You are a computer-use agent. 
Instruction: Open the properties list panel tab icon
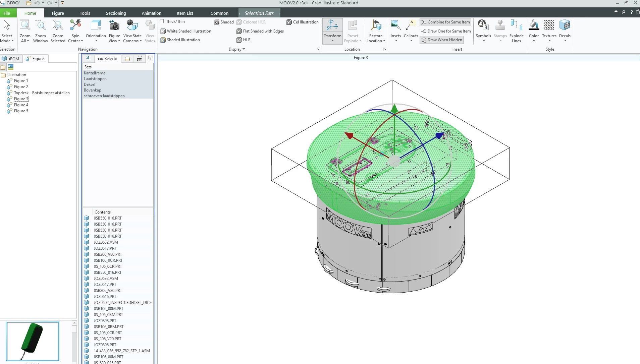[x=88, y=59]
